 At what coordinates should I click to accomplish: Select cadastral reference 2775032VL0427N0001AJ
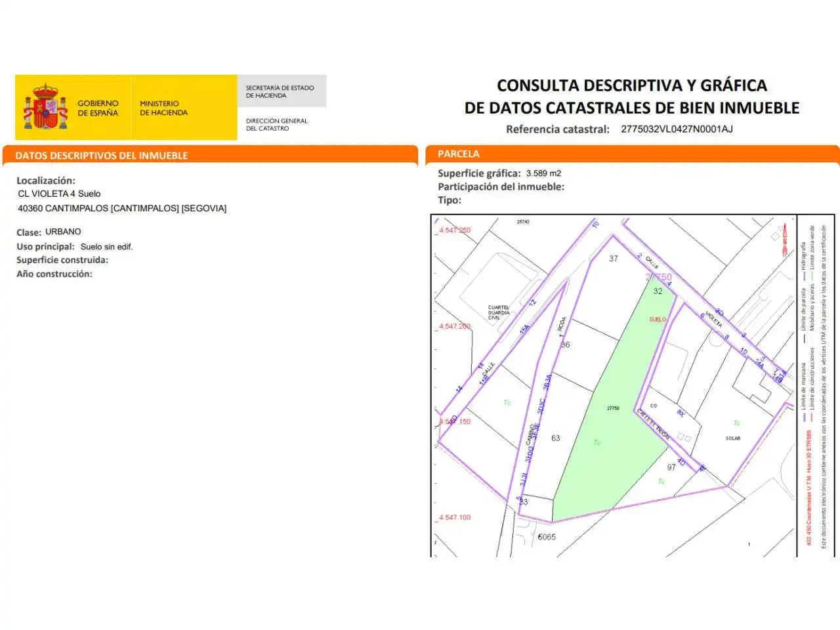[677, 129]
